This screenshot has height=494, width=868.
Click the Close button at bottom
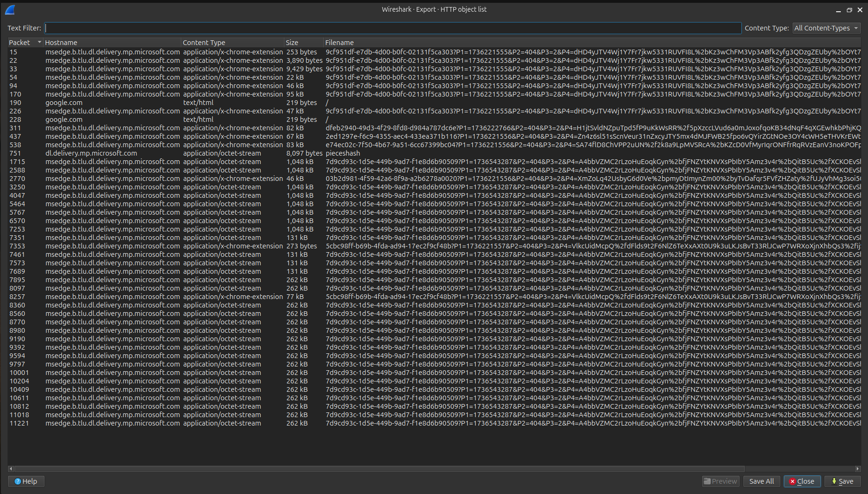click(x=801, y=481)
